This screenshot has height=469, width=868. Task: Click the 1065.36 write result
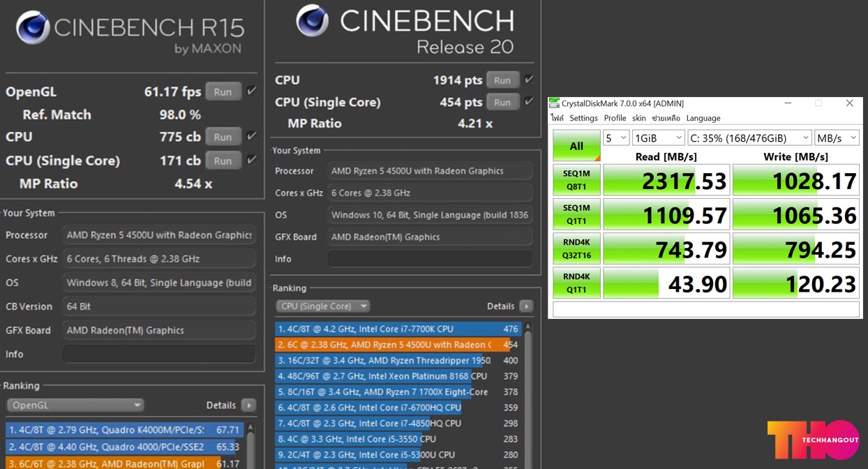796,214
